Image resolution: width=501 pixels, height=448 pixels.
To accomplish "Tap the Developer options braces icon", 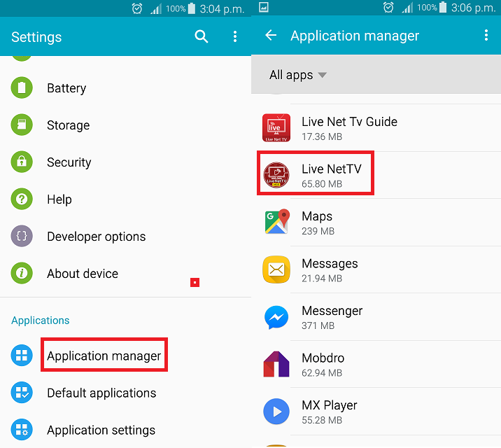I will tap(22, 236).
